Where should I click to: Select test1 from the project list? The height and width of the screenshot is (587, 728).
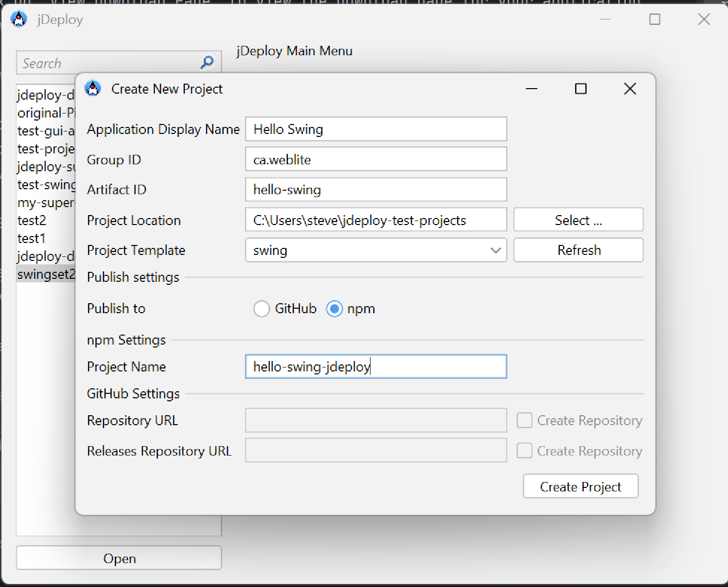pyautogui.click(x=31, y=238)
